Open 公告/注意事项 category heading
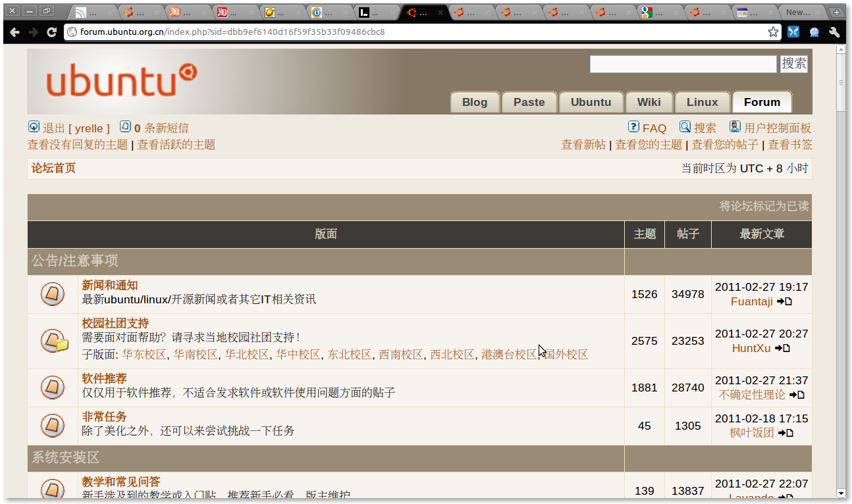Viewport: 852px width, 504px height. [75, 261]
